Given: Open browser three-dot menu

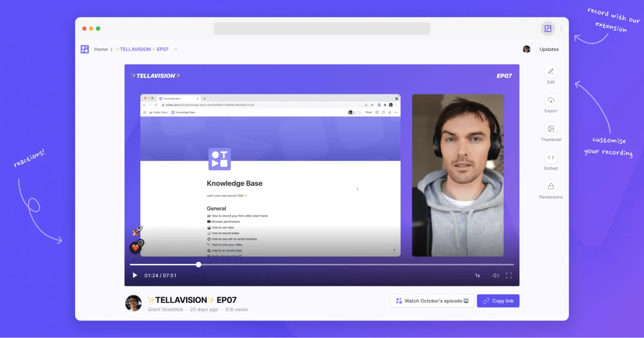Looking at the screenshot, I should 561,29.
